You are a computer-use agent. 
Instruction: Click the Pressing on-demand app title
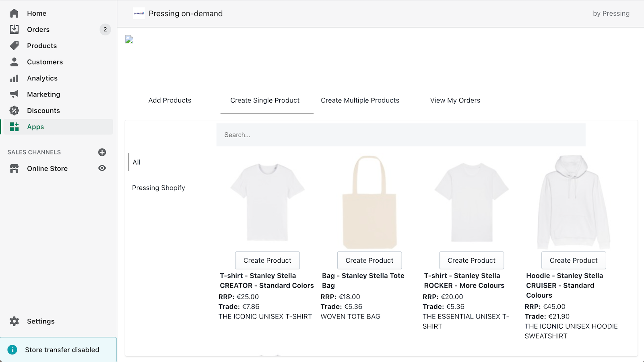tap(186, 13)
